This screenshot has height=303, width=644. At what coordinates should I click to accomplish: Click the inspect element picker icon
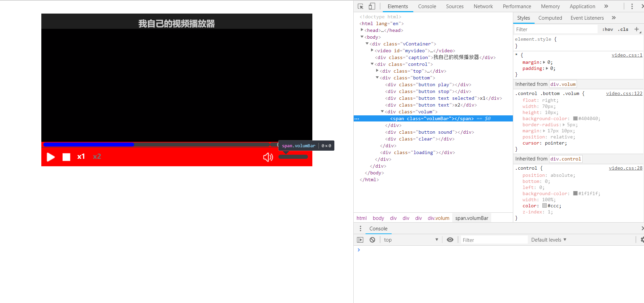pos(360,6)
